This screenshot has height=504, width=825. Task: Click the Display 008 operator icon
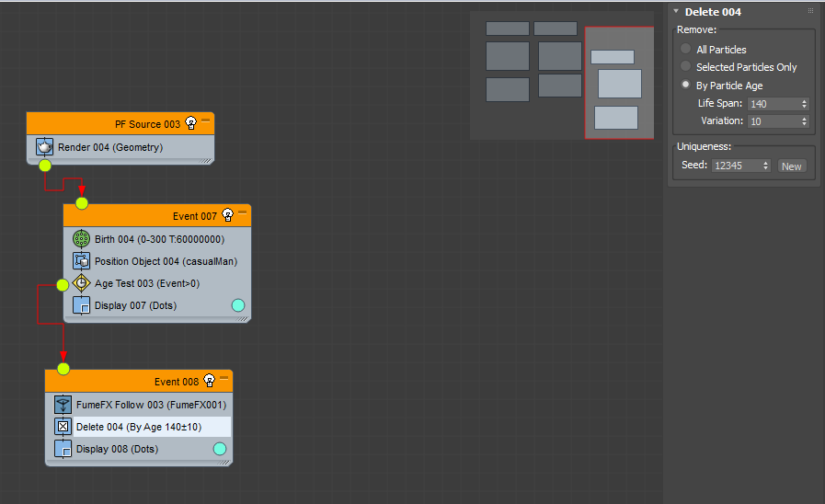coord(63,449)
